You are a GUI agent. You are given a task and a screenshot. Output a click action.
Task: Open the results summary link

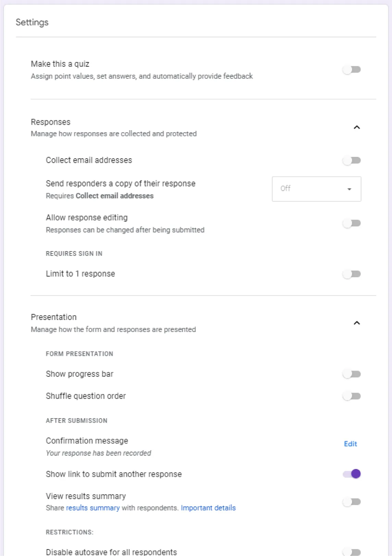point(92,508)
